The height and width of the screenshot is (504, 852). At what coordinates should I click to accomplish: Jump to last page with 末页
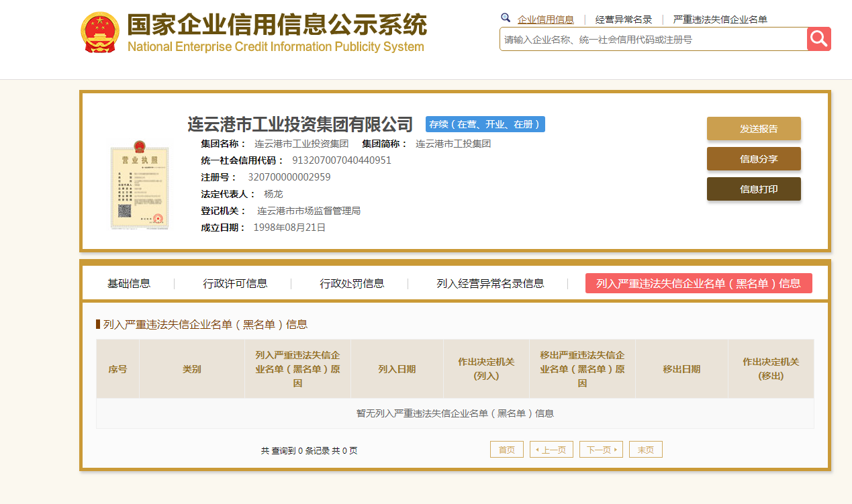(x=645, y=450)
